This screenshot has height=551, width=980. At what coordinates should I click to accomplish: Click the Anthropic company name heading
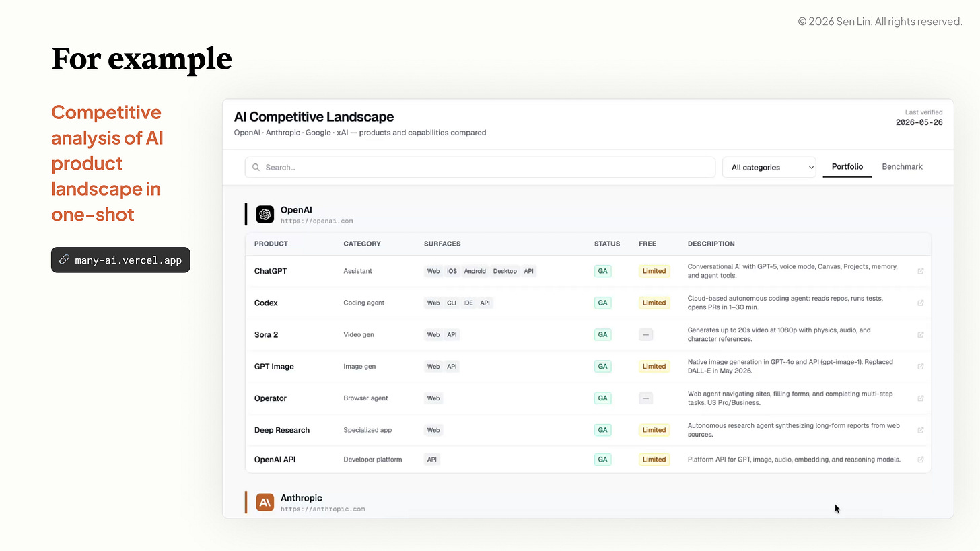[x=302, y=498]
